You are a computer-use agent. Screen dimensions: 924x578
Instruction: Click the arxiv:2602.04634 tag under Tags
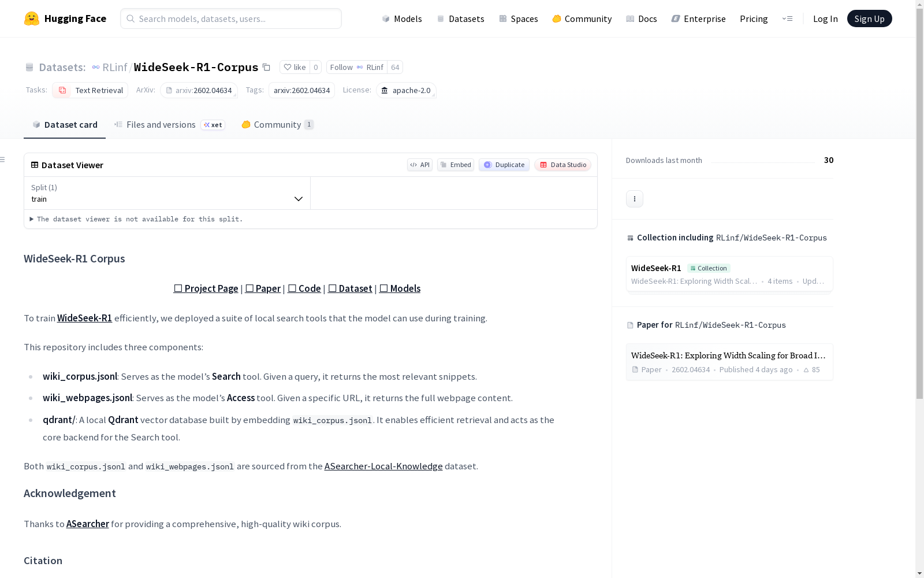click(301, 90)
